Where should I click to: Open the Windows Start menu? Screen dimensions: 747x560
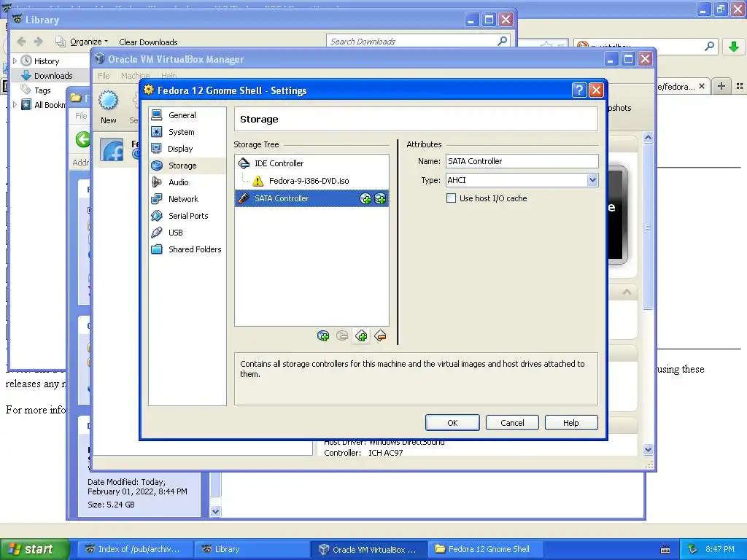[x=34, y=549]
